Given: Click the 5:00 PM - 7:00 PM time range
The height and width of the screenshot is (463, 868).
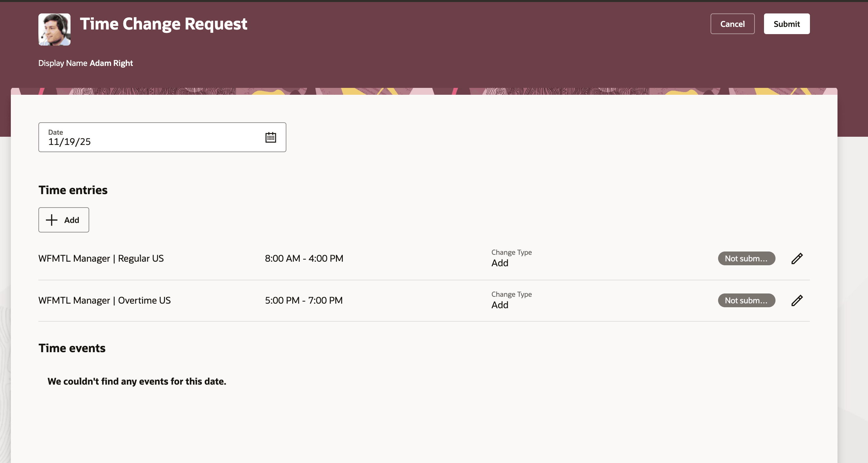Looking at the screenshot, I should click(304, 300).
